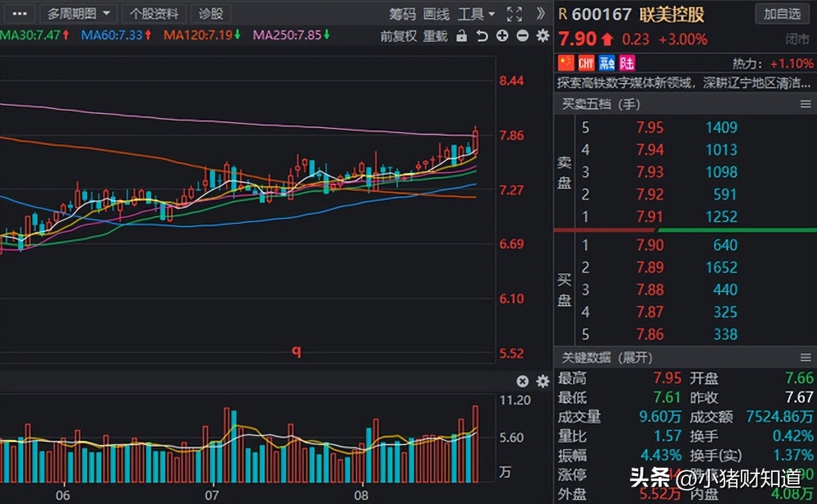Open the 多周期图 dropdown
This screenshot has width=817, height=504.
coord(78,13)
